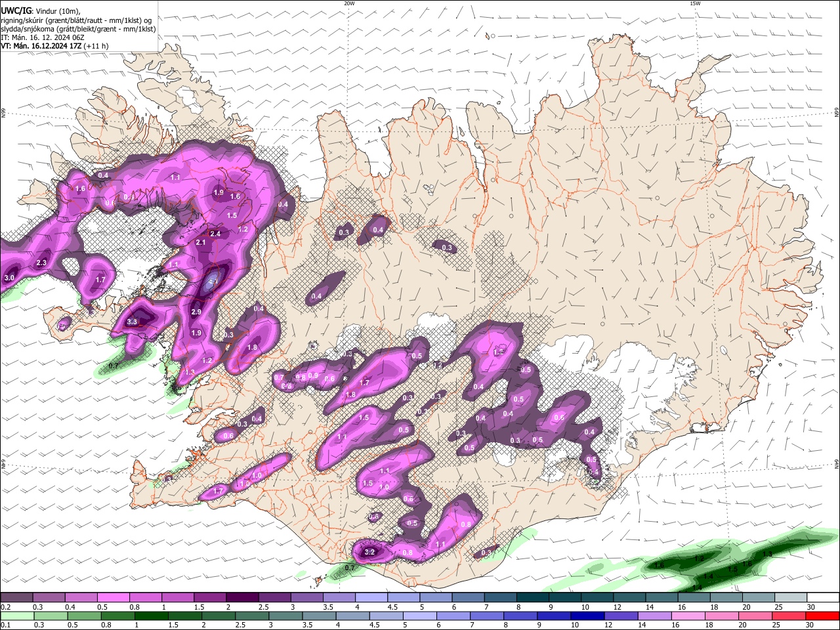Image resolution: width=840 pixels, height=630 pixels.
Task: Choose the dark teal upper swatch labeled 9
Action: click(564, 598)
